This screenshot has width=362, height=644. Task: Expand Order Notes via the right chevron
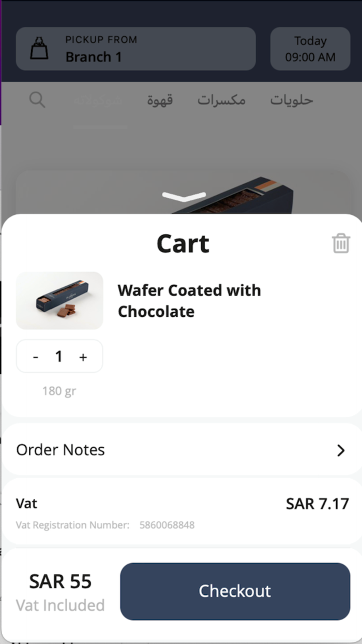coord(340,450)
